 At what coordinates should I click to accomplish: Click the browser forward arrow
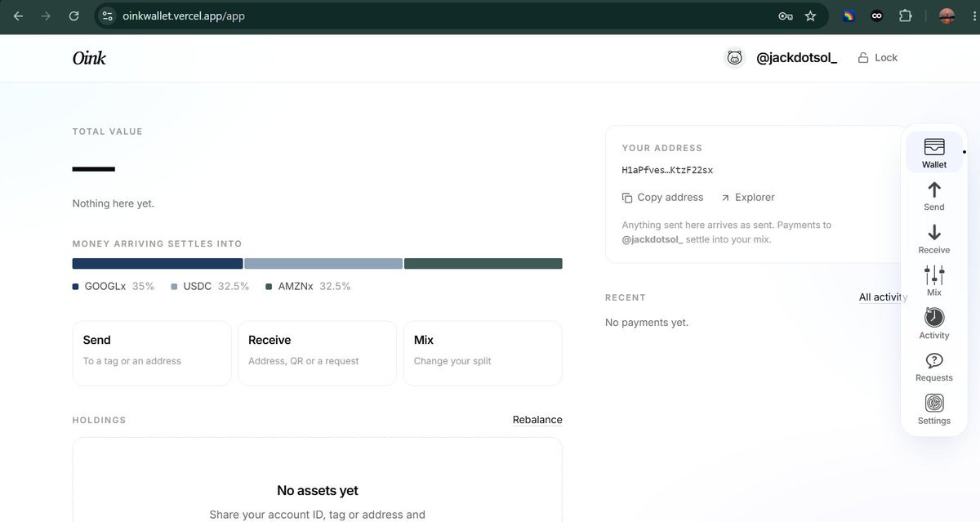(46, 16)
